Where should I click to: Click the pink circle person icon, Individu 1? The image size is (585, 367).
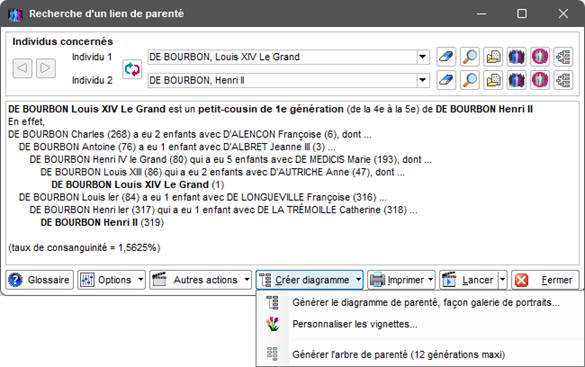point(540,57)
